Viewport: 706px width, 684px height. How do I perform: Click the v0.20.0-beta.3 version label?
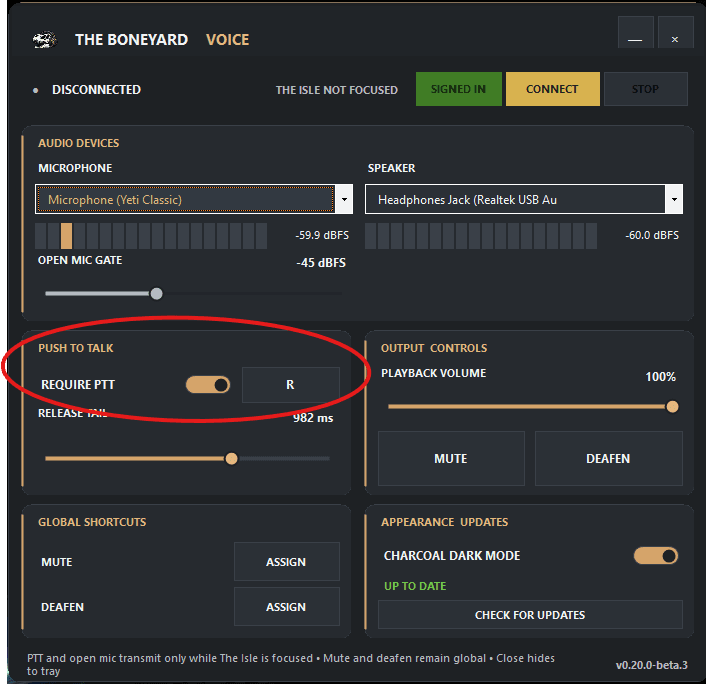pos(652,665)
